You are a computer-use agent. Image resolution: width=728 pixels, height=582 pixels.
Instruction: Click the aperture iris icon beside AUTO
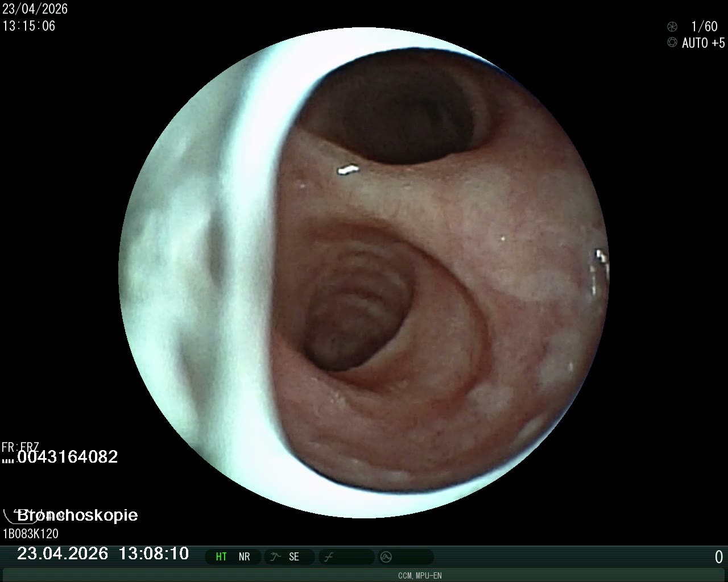pos(672,43)
